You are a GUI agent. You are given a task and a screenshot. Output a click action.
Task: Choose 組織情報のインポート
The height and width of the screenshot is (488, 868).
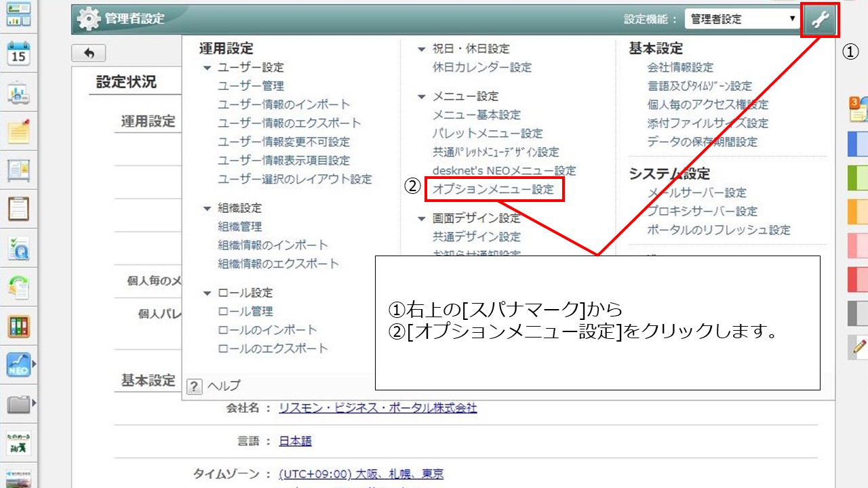click(273, 245)
